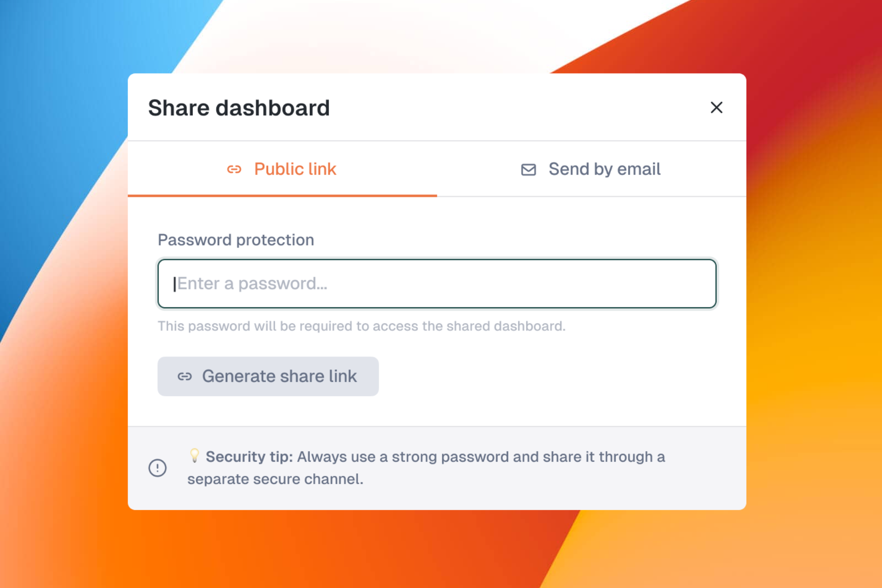
Task: Click the lightbulb icon before Security tip
Action: tap(194, 455)
